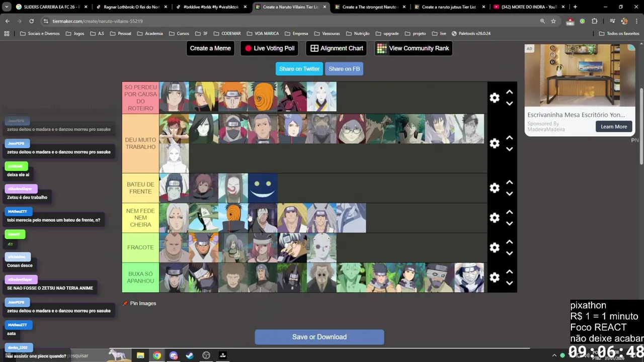Screen dimensions: 644x362
Task: Switch to naruto jutsus Tier List tab
Action: tap(450, 7)
